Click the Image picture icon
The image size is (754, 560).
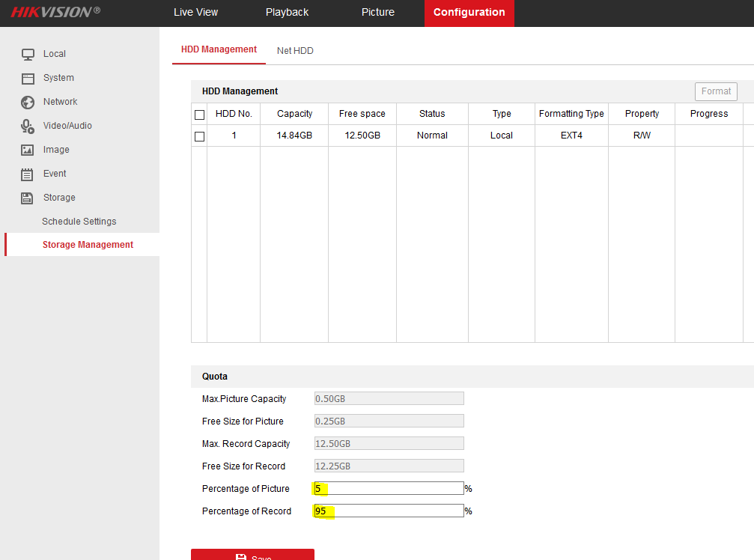click(28, 150)
